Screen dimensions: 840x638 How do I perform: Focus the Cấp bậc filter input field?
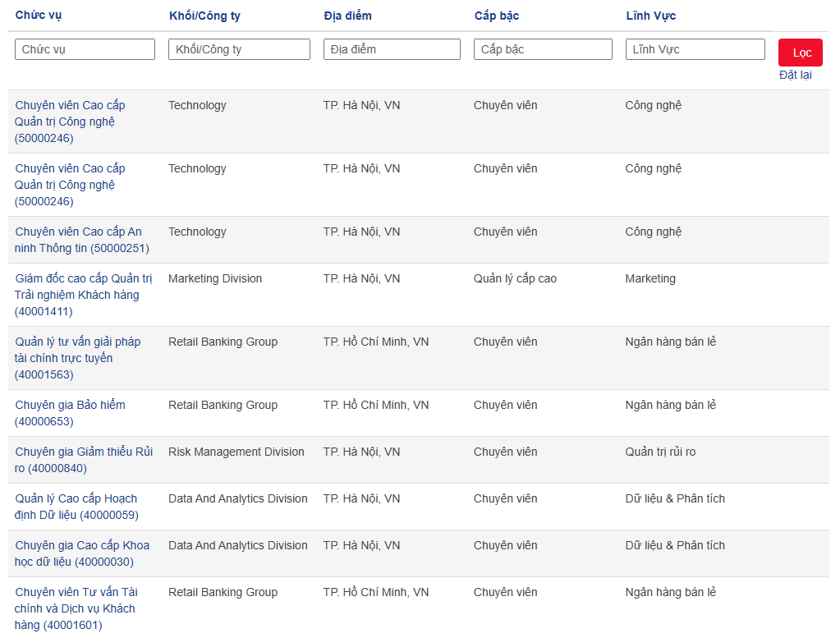pos(543,49)
